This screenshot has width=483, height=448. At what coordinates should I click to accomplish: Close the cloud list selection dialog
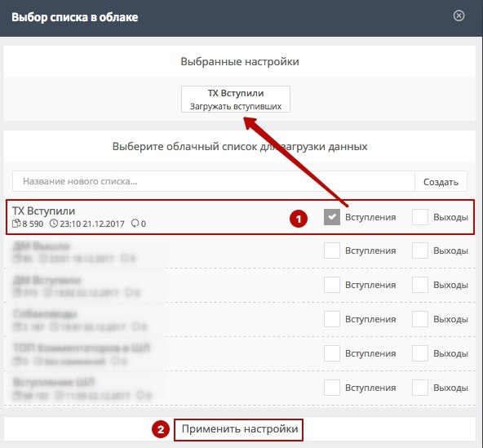[459, 16]
